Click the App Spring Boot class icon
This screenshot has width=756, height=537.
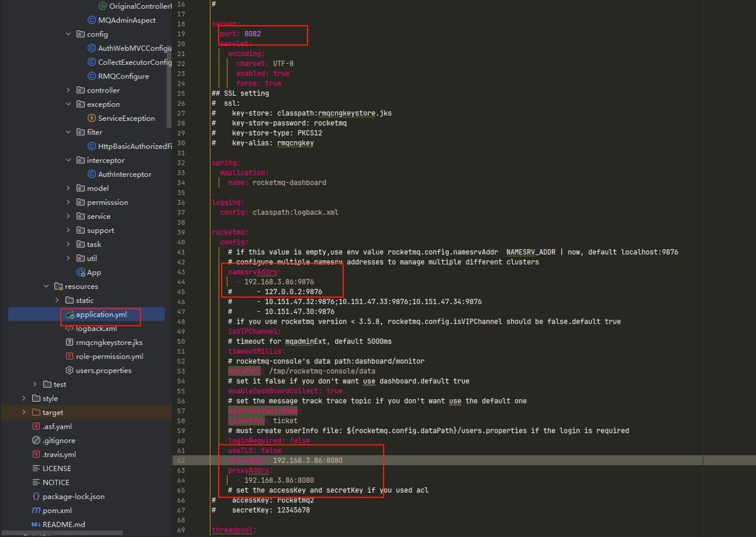(x=81, y=273)
